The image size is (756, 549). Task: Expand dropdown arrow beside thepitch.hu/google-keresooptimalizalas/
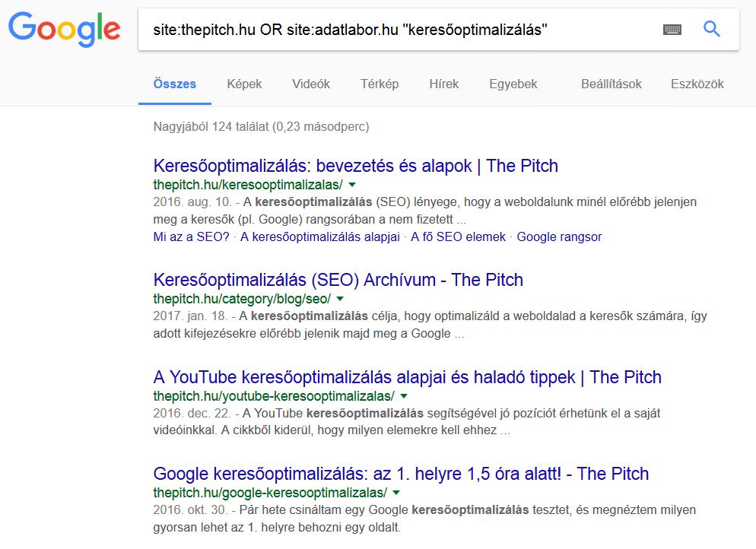[x=396, y=493]
